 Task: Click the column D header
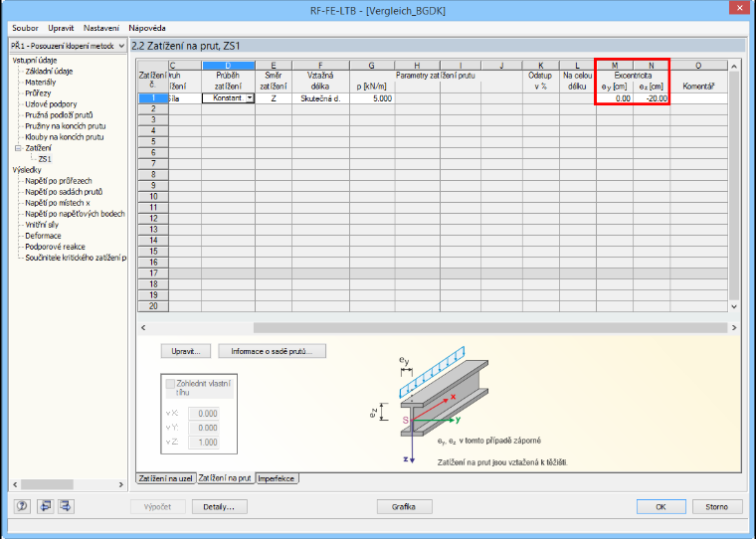coord(228,66)
